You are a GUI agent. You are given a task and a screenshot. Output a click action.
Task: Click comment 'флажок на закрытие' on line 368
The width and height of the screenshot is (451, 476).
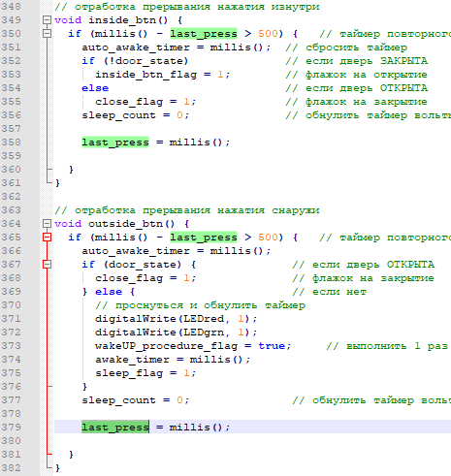[364, 278]
